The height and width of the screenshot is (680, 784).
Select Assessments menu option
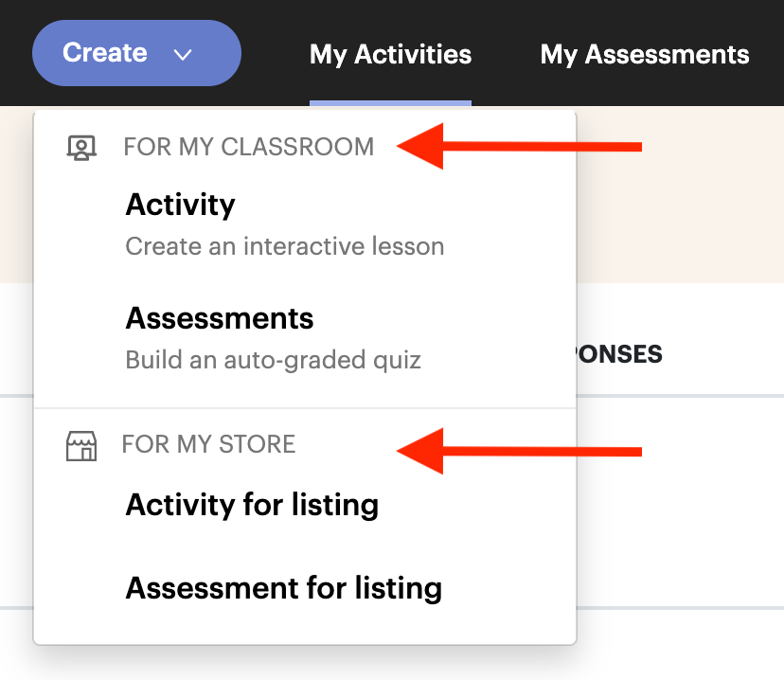point(220,318)
